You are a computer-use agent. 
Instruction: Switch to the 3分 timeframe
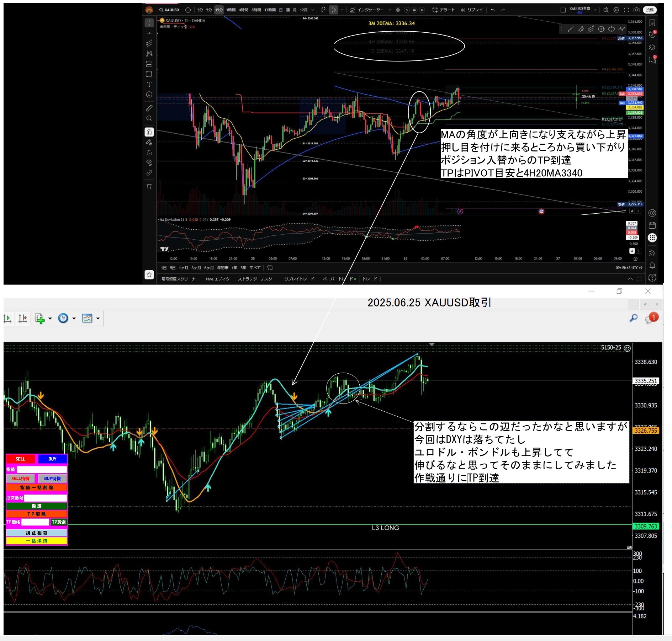200,10
